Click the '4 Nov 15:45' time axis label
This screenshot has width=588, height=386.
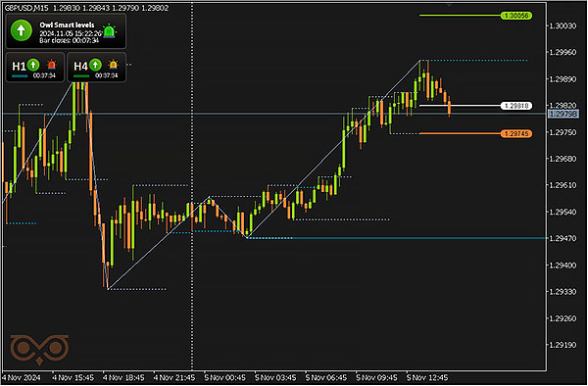coord(73,377)
